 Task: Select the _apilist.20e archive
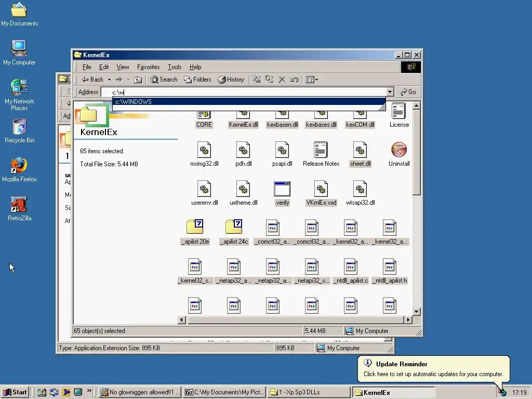195,232
